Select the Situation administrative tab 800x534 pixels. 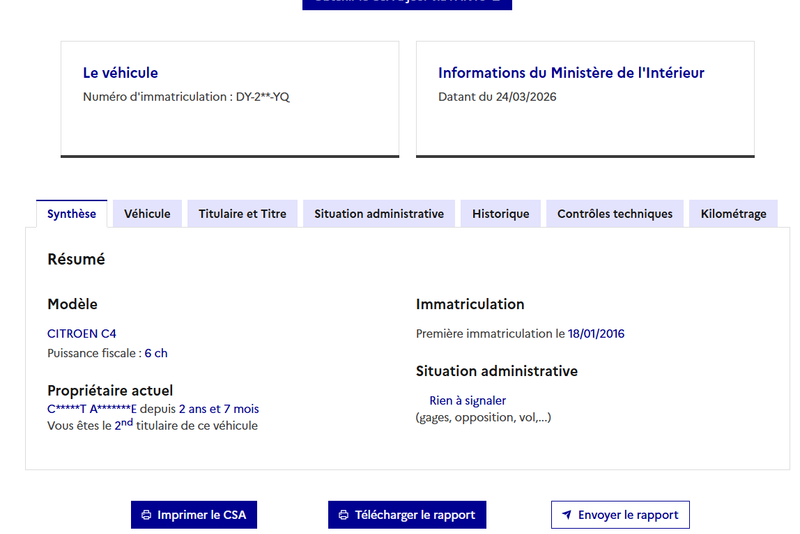379,214
